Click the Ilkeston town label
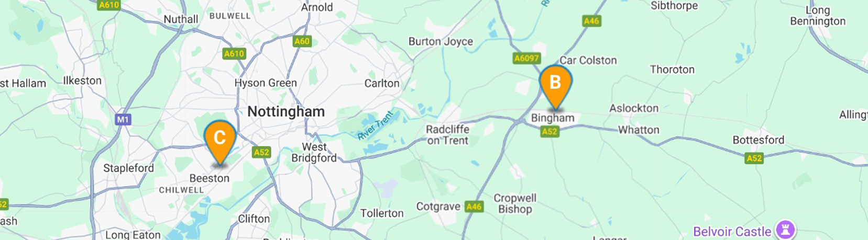The width and height of the screenshot is (868, 240). 82,81
